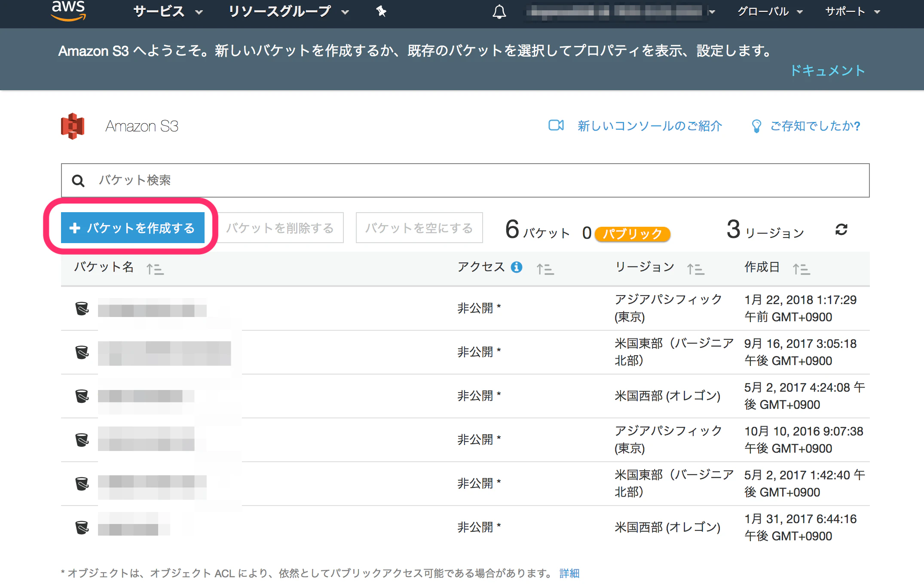924x585 pixels.
Task: Click date 10月 10, 2016 9:07:38 cell
Action: (804, 440)
